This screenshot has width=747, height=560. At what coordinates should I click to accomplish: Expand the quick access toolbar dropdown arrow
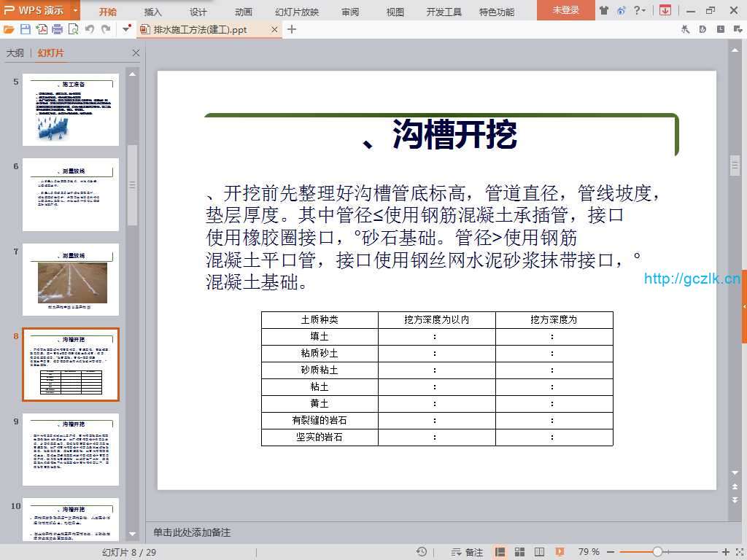coord(127,29)
